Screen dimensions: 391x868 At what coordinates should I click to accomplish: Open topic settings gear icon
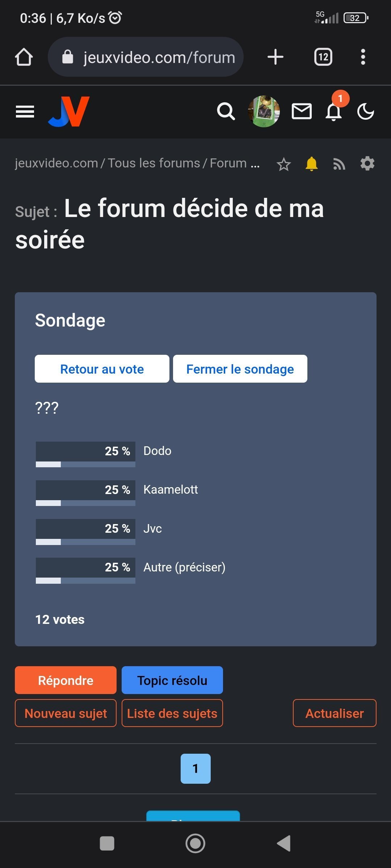(x=367, y=163)
